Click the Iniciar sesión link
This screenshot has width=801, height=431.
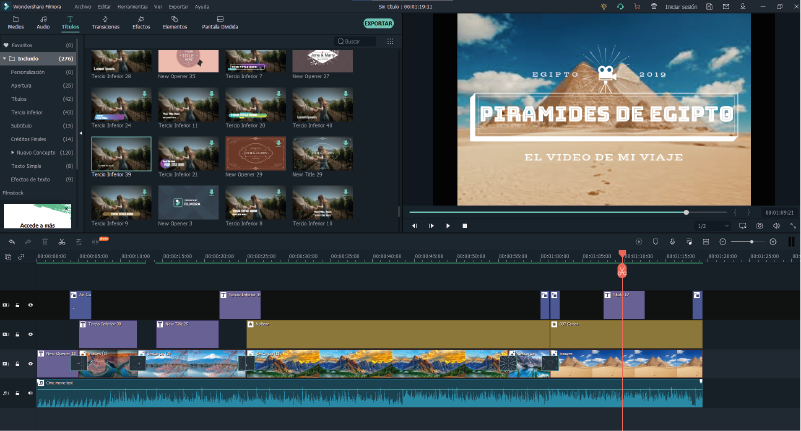[681, 7]
